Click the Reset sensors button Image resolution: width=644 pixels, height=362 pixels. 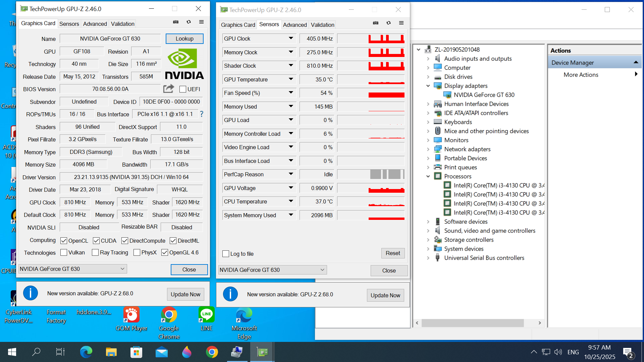click(x=392, y=253)
